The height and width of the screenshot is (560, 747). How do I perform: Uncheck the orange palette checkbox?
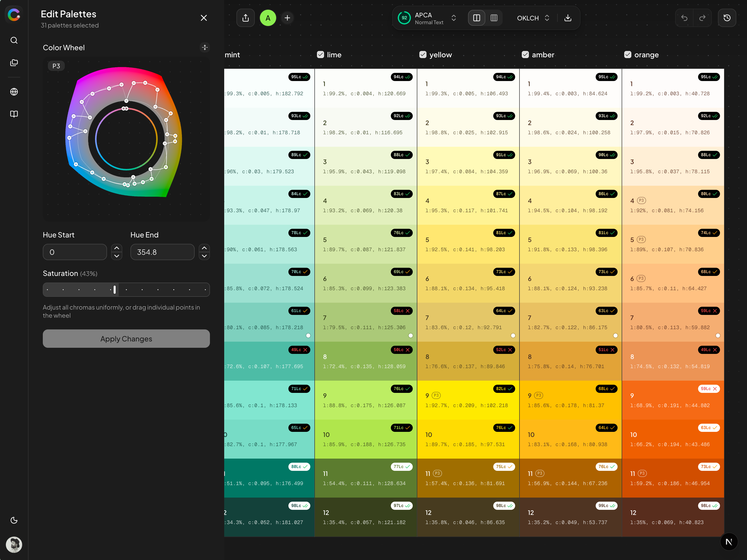[x=628, y=54]
